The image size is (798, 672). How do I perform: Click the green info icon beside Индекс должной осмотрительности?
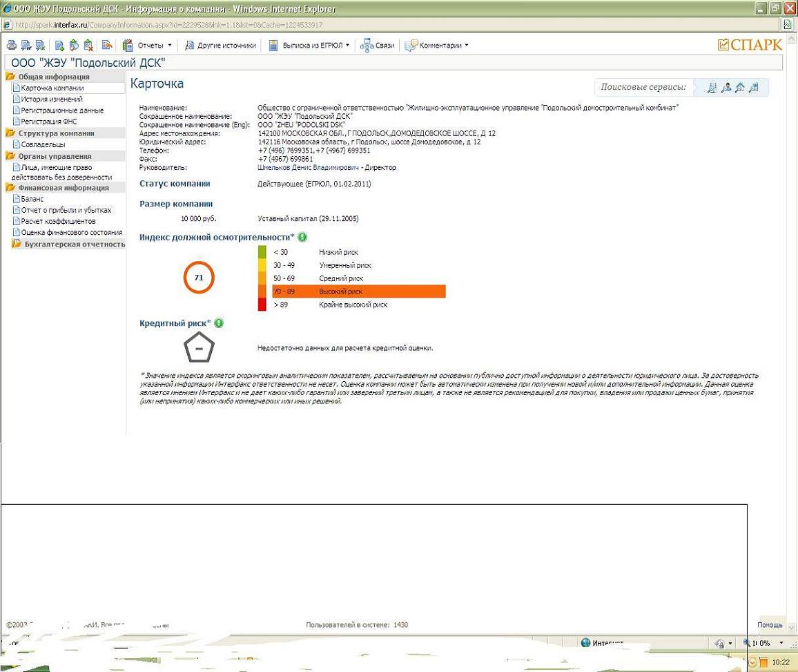pyautogui.click(x=302, y=237)
